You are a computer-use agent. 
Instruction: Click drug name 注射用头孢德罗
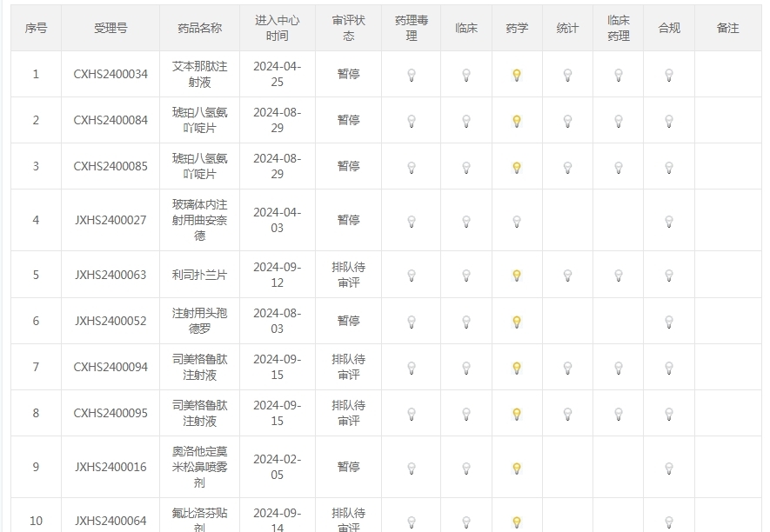(x=199, y=321)
